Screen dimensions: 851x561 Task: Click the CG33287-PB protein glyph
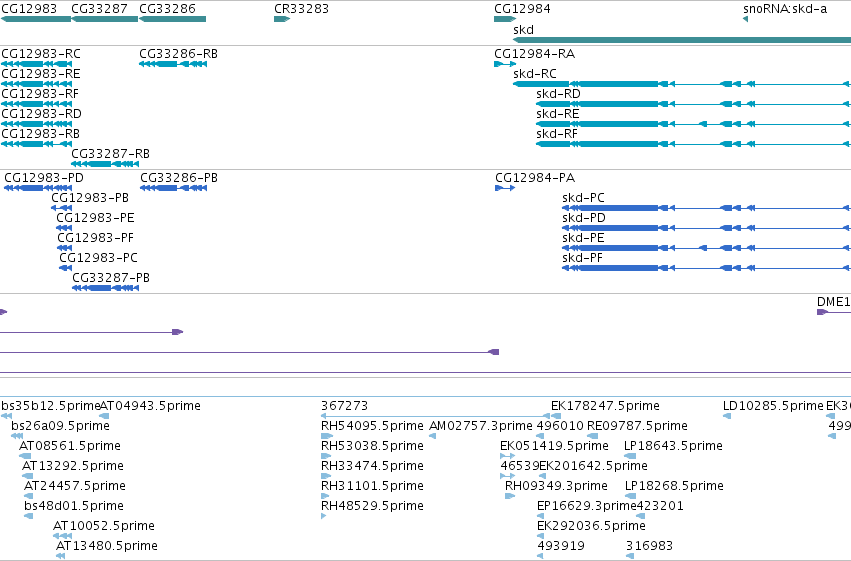point(106,288)
